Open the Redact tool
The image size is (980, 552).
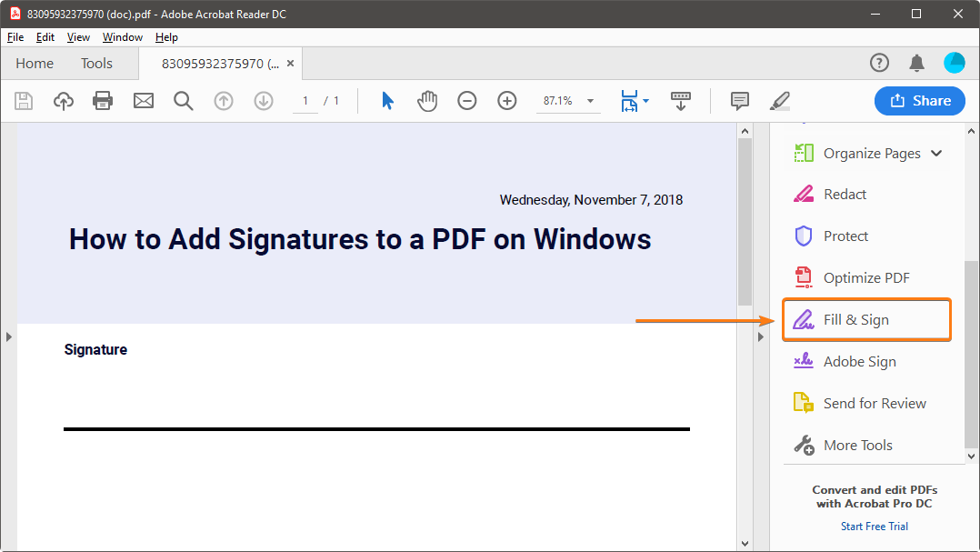coord(845,194)
